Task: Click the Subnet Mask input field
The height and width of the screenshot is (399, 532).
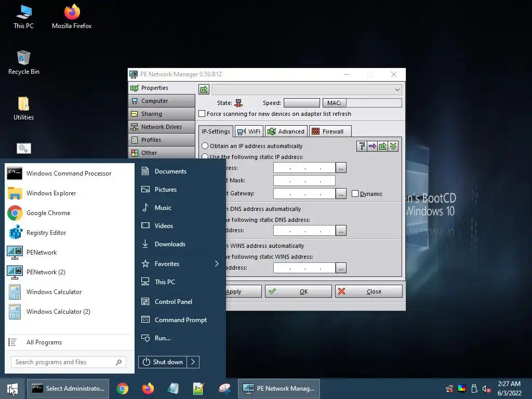Action: 304,180
